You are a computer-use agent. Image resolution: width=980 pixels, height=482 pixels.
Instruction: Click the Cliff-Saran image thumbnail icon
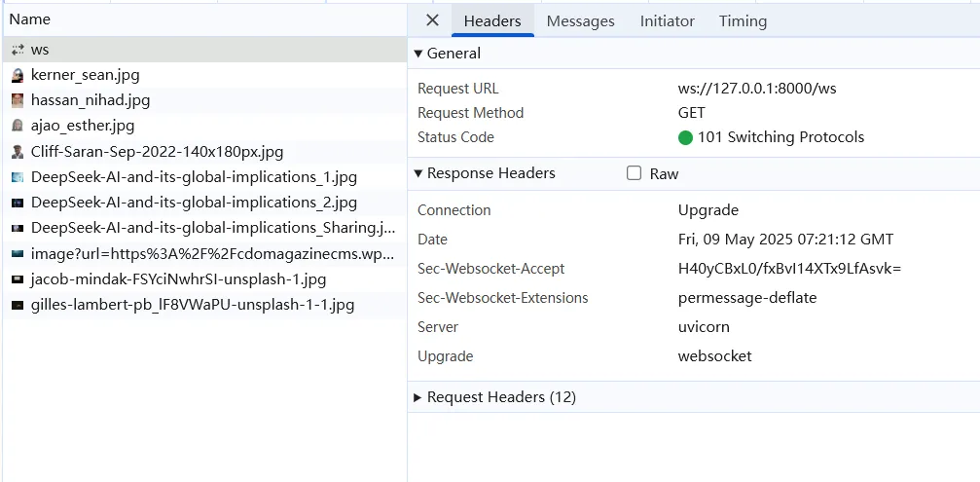18,152
